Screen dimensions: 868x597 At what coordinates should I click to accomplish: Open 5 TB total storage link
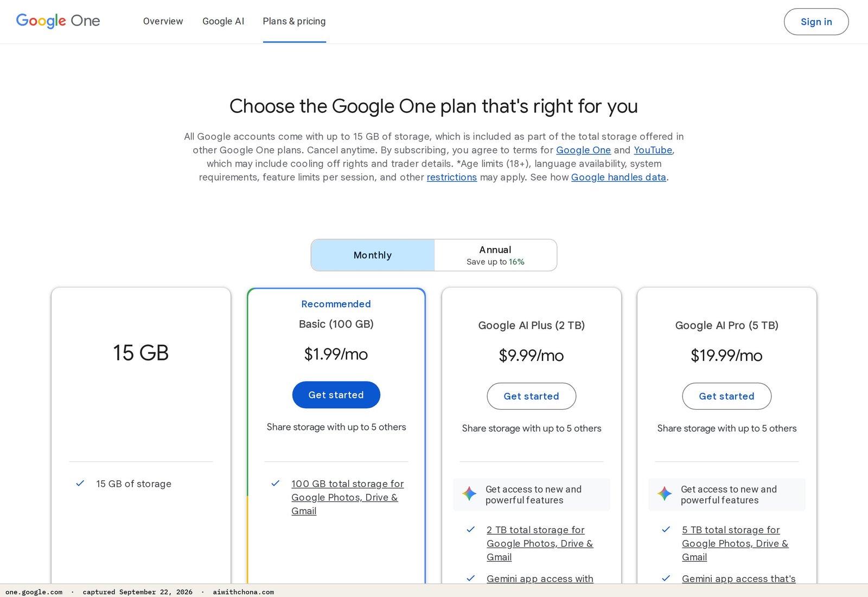735,543
